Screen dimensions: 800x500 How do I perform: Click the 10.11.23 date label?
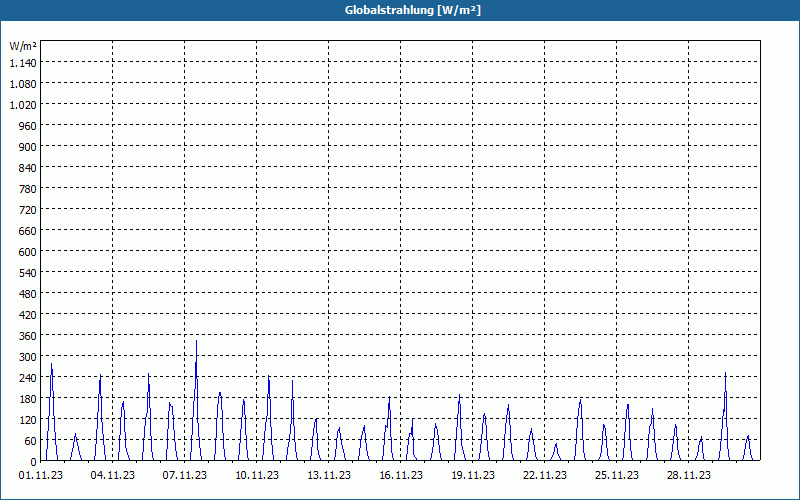257,476
